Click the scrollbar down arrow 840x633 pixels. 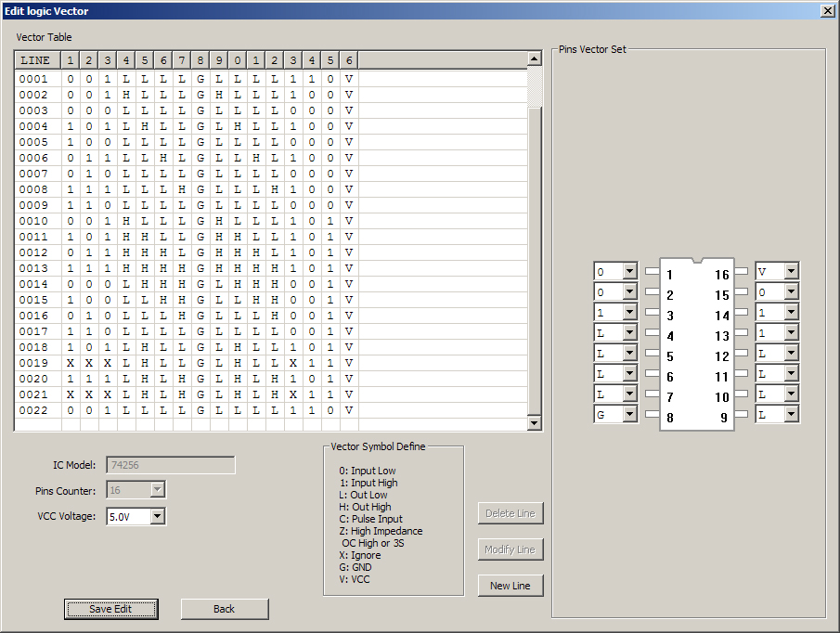coord(535,422)
